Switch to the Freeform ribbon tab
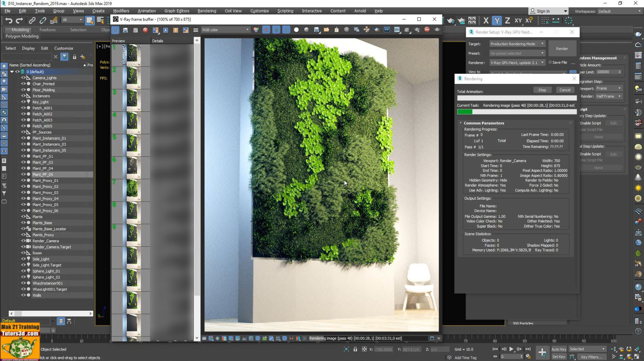Viewport: 644px width, 361px height. [x=47, y=30]
